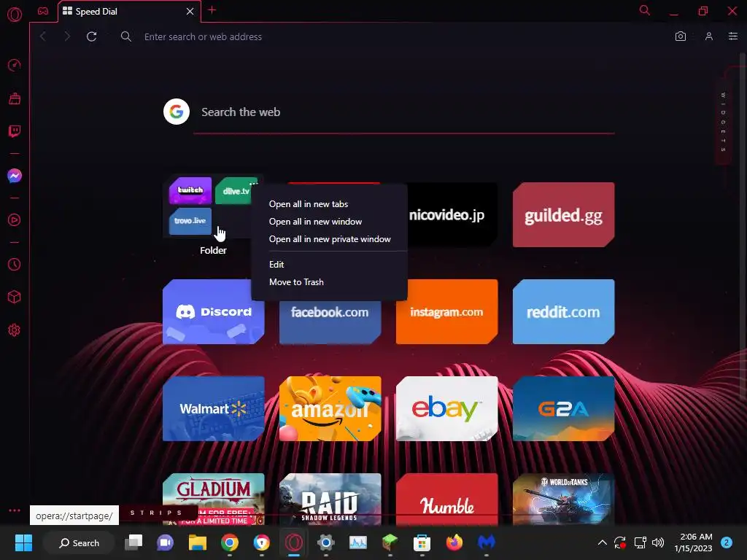Click the Folder label
The height and width of the screenshot is (560, 747).
pyautogui.click(x=213, y=250)
